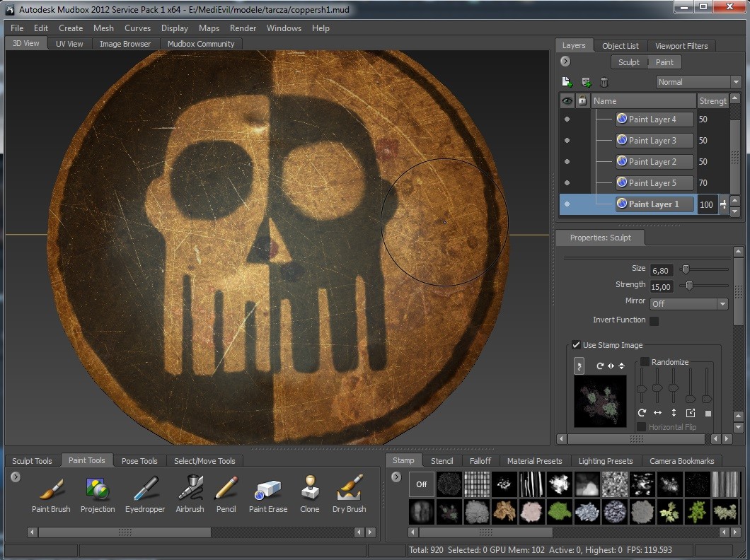
Task: Uncheck the Use Stamp Image checkbox
Action: tap(576, 345)
